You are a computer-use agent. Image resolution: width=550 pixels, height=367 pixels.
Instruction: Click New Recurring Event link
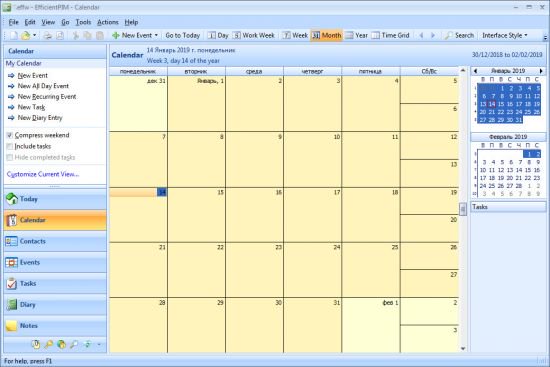[x=47, y=96]
